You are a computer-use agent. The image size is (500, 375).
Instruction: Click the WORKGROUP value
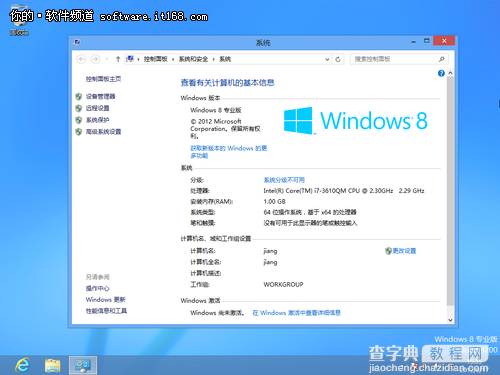(283, 284)
